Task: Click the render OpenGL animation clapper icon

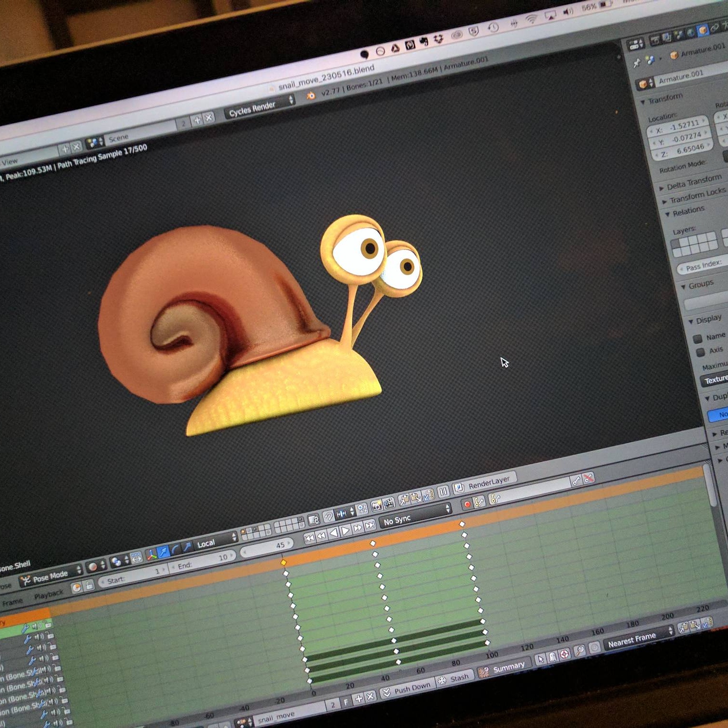Action: (389, 503)
